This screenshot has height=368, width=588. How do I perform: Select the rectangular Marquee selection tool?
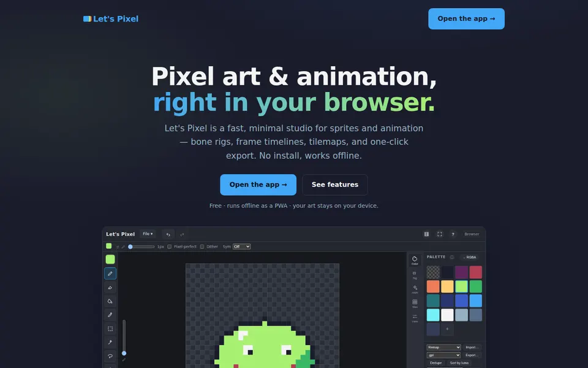point(110,329)
